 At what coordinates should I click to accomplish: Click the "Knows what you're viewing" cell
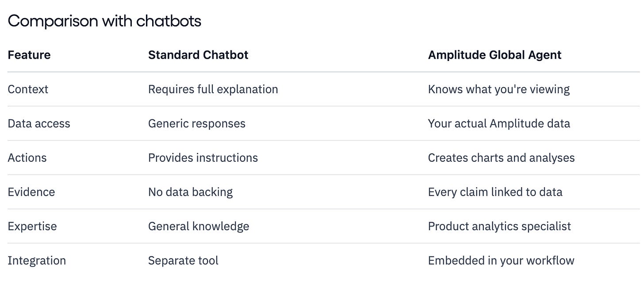(x=498, y=89)
